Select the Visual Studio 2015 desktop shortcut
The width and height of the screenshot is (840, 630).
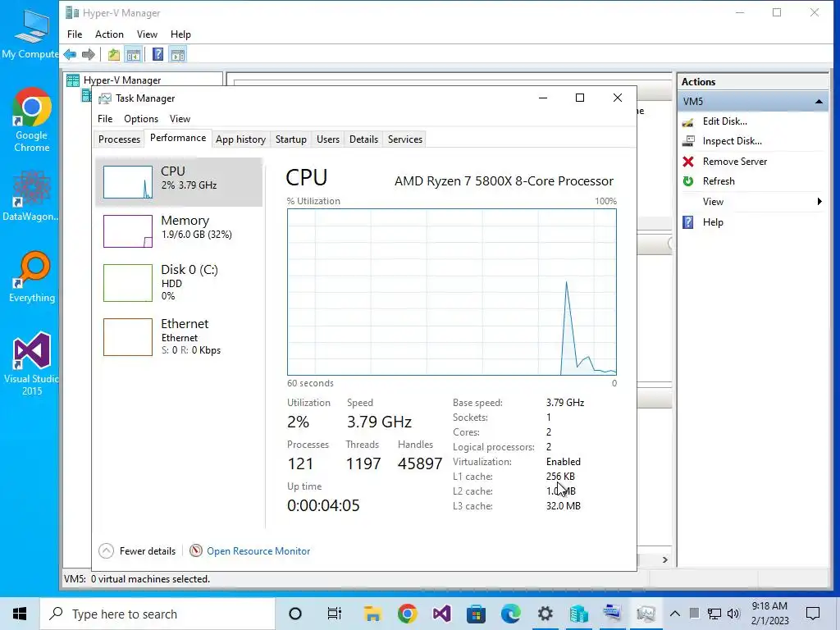pos(31,364)
